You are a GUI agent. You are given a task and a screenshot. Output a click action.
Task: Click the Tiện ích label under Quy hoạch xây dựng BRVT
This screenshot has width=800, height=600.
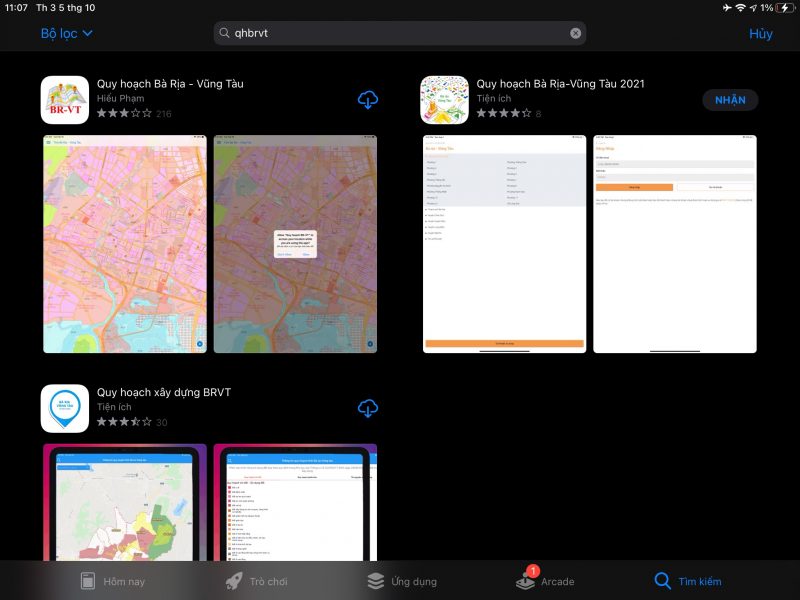click(x=114, y=407)
